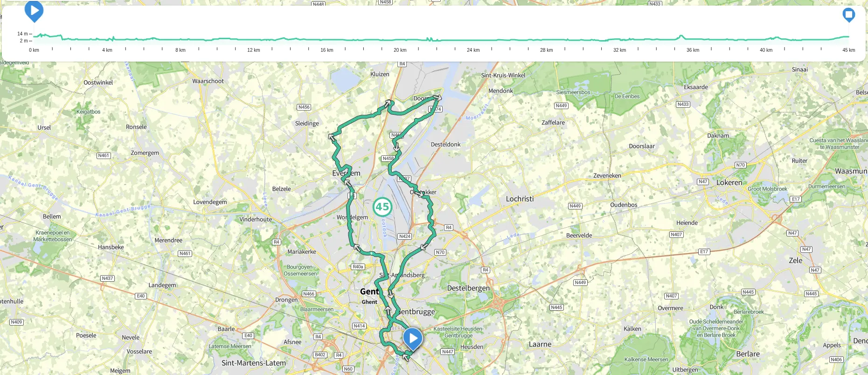The height and width of the screenshot is (375, 868).
Task: Select the blue start pin near Gentbrugge
Action: coord(413,339)
